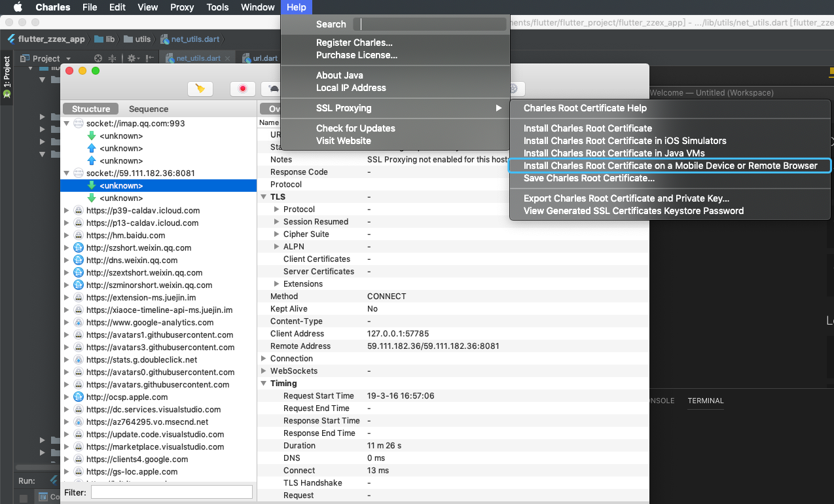Collapse the Timing section

264,384
